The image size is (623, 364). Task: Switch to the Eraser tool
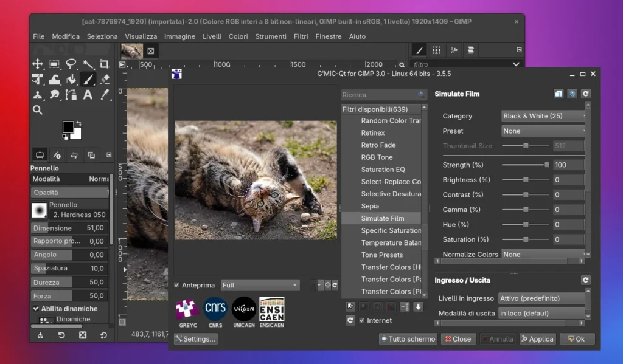[x=103, y=79]
